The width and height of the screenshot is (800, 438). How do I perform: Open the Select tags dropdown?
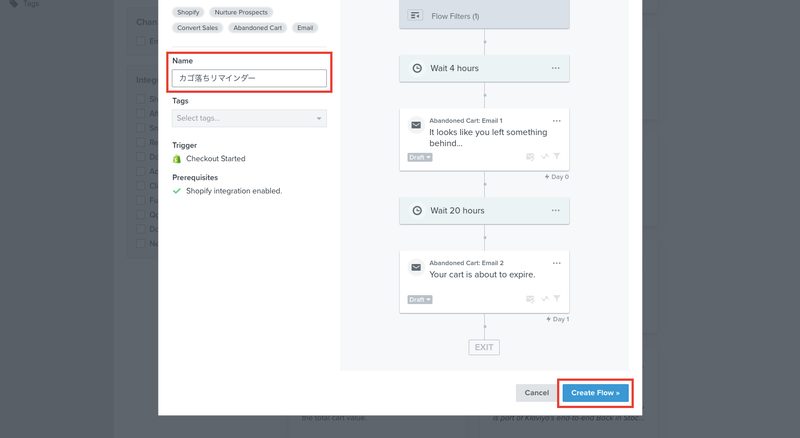pos(249,118)
